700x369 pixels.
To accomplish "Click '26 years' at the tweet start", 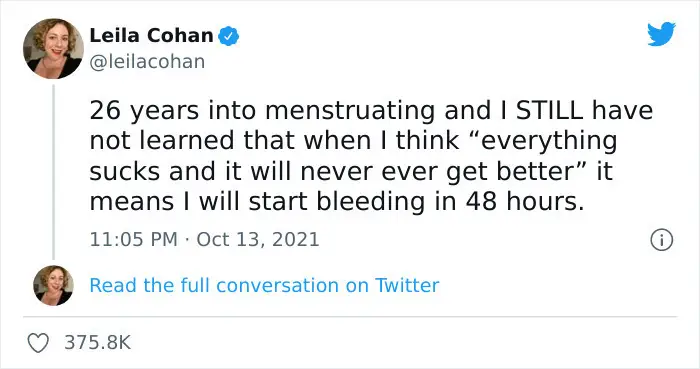I will point(144,112).
